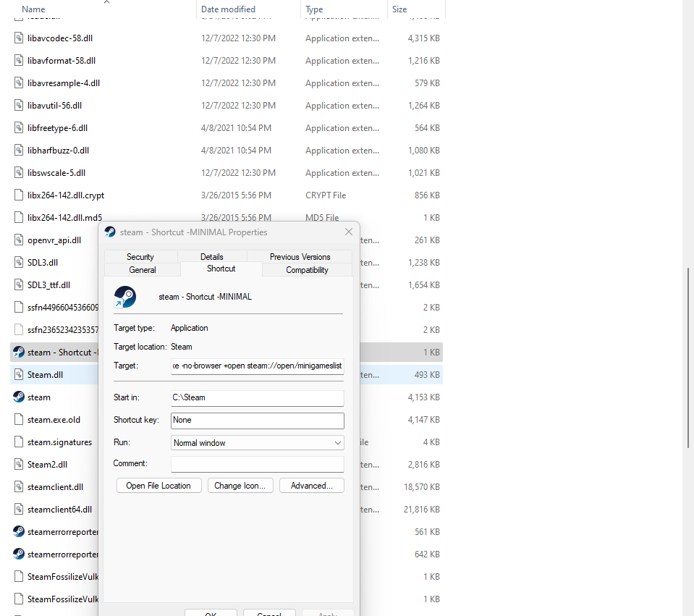Click the steam.signatures file icon

coord(19,442)
